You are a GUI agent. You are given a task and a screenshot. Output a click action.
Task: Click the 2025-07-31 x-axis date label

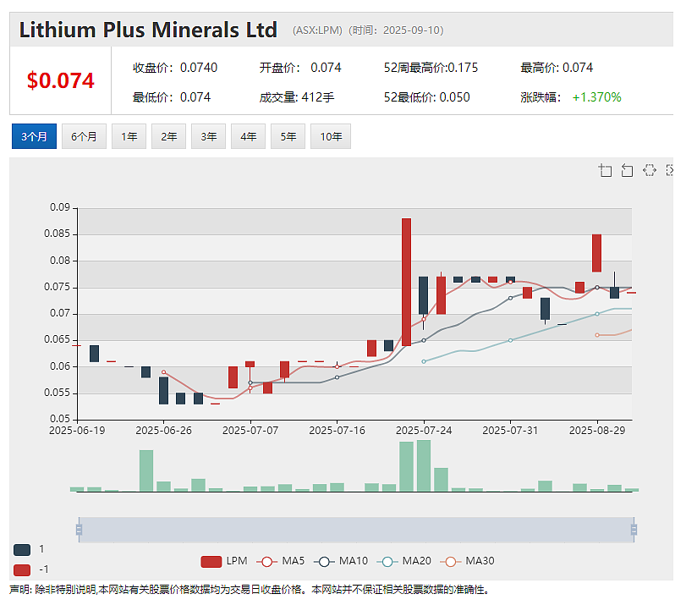(510, 431)
